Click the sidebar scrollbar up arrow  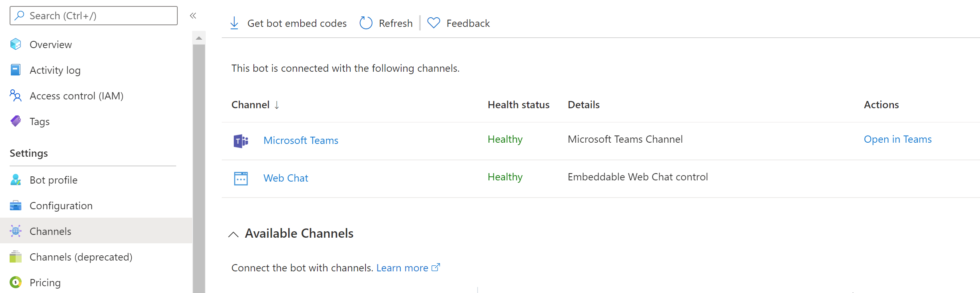(199, 38)
